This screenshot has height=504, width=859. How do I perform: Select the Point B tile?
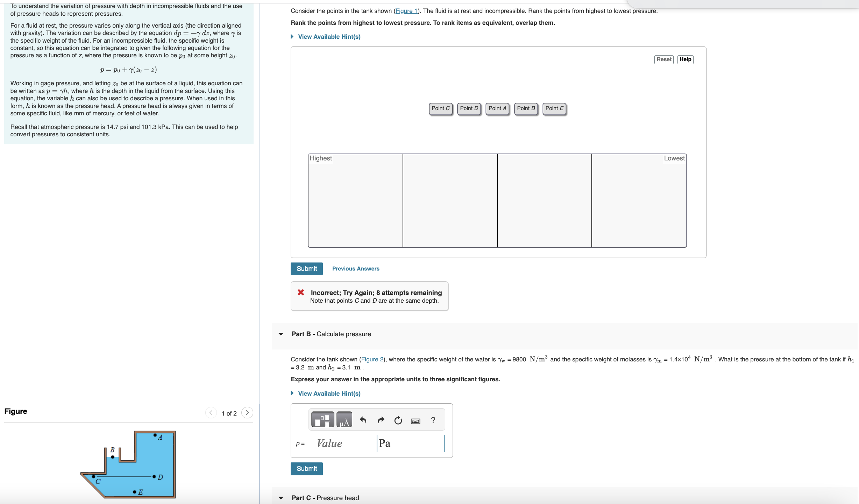(x=526, y=109)
